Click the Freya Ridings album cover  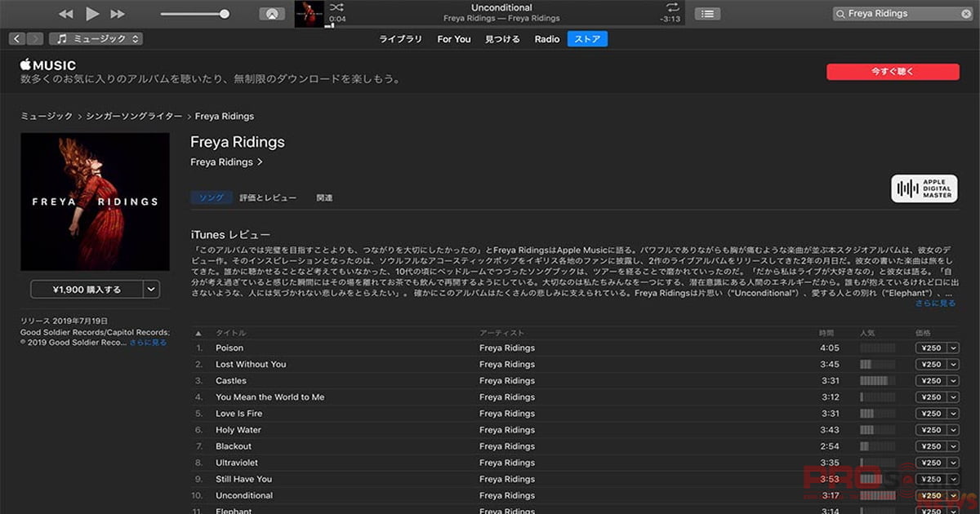click(x=95, y=202)
